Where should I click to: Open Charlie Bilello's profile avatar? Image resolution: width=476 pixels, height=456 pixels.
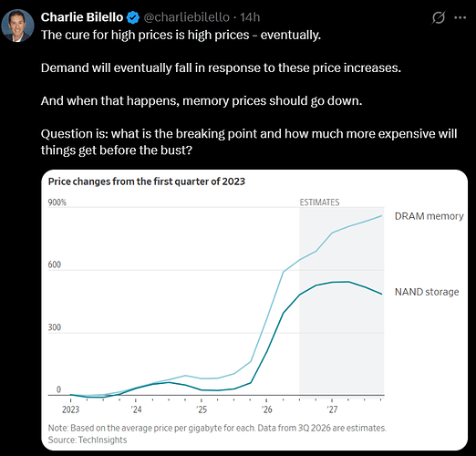17,26
